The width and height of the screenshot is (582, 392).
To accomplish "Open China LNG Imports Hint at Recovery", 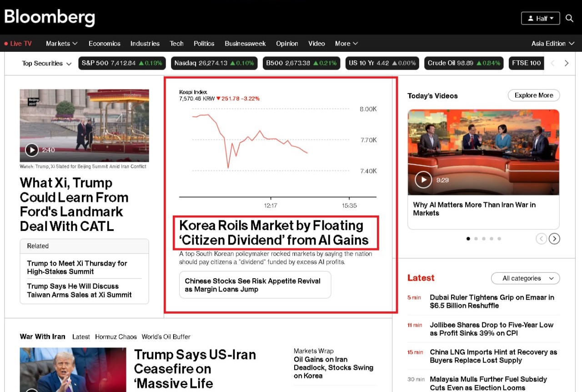I will (x=493, y=356).
